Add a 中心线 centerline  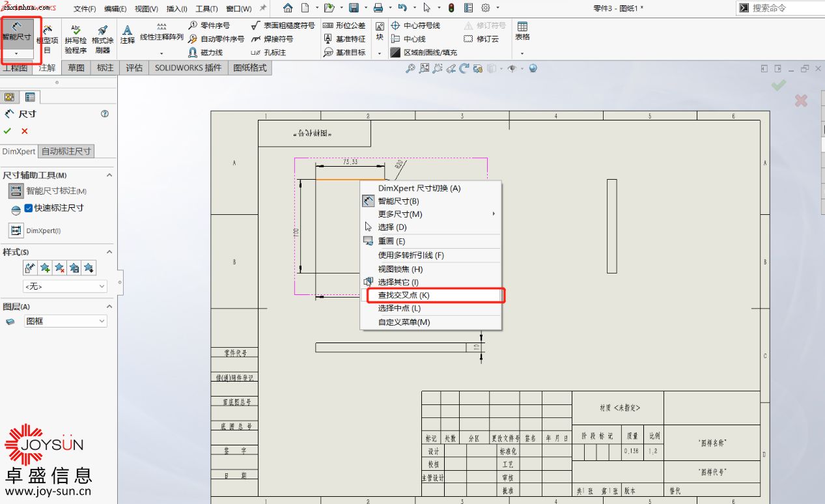tap(408, 39)
